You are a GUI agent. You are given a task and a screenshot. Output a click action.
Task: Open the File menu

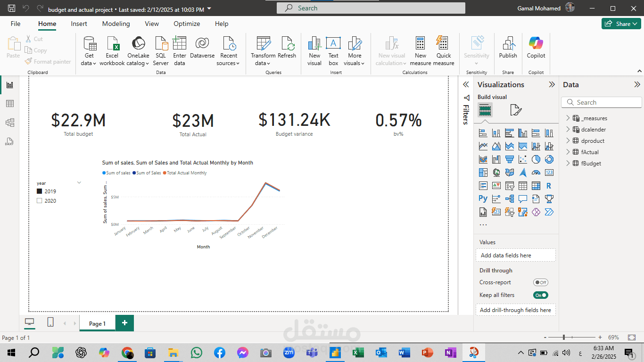coord(16,24)
